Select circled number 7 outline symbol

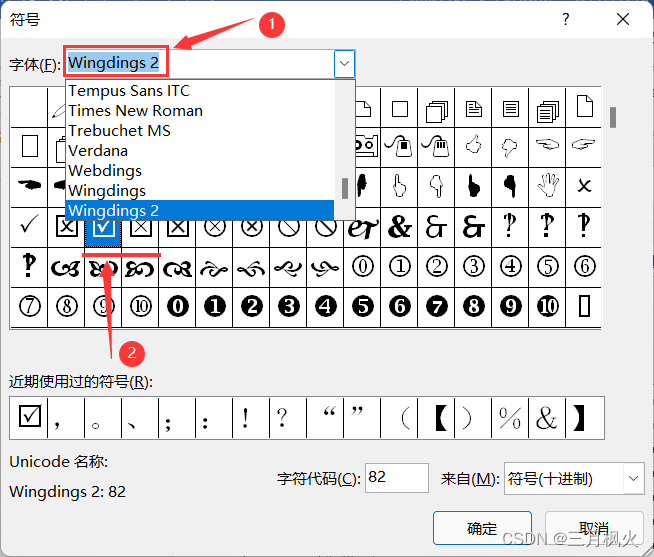pos(29,307)
